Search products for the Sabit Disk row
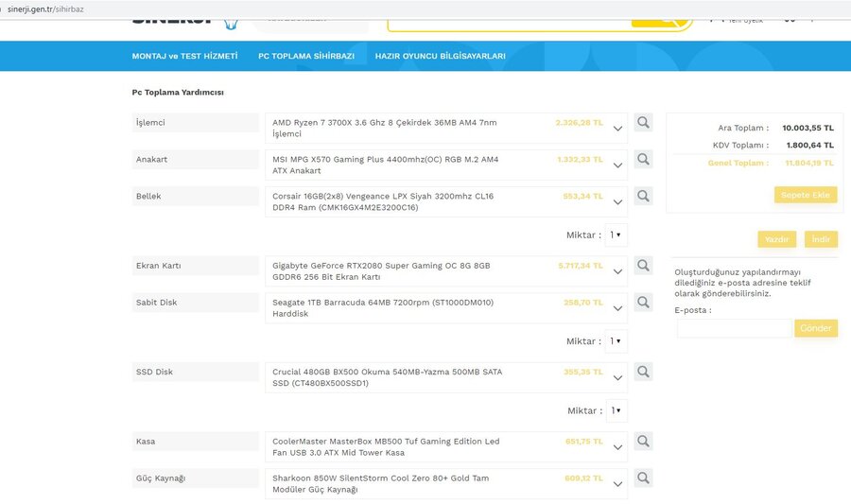 [643, 303]
